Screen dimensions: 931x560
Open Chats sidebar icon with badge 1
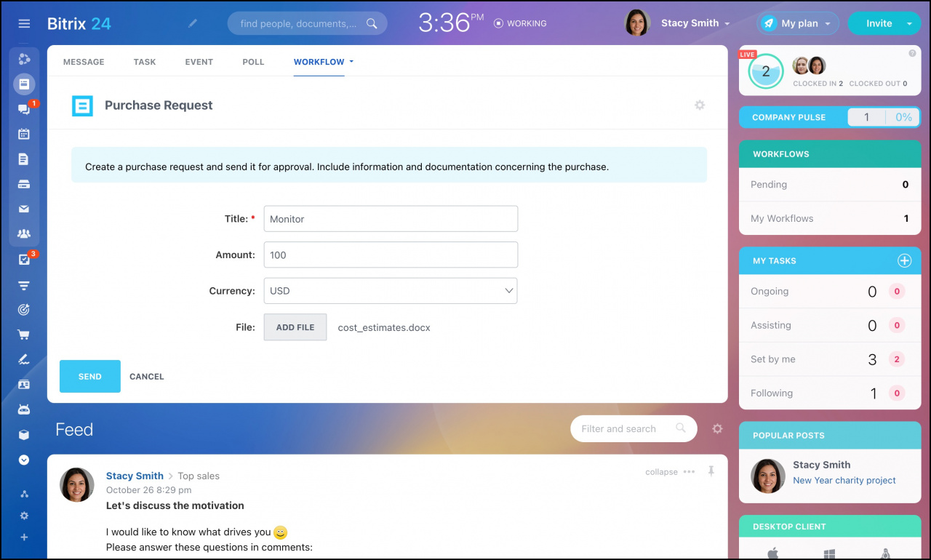coord(24,109)
